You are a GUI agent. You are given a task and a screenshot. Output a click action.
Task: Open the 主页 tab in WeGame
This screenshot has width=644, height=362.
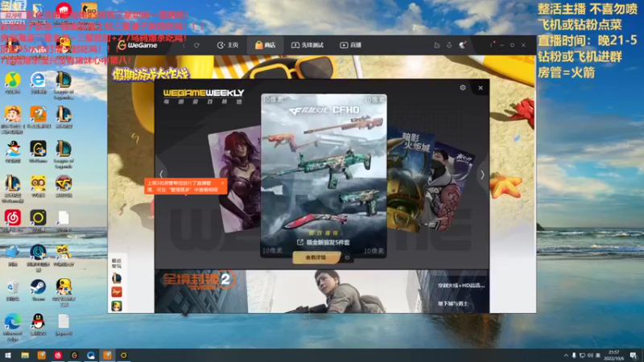tap(228, 45)
